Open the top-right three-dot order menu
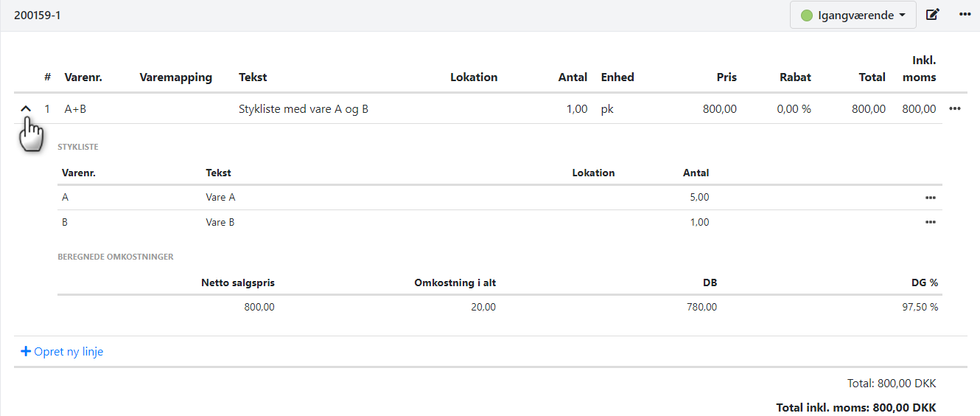Viewport: 980px width, 416px height. pyautogui.click(x=965, y=15)
